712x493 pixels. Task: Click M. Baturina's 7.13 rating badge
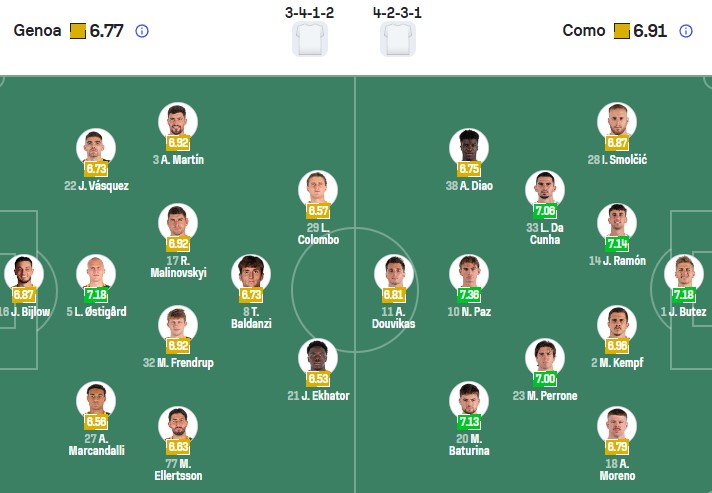[468, 423]
